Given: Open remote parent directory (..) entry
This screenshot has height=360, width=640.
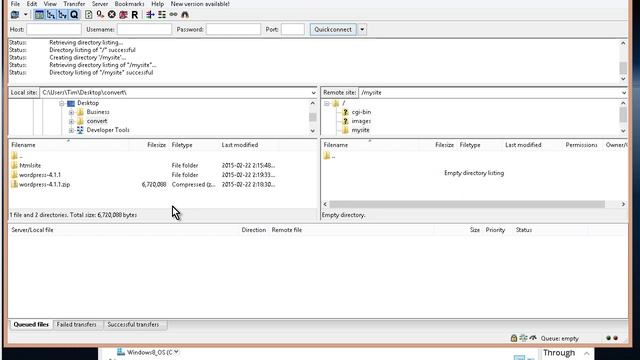Looking at the screenshot, I should tap(330, 156).
